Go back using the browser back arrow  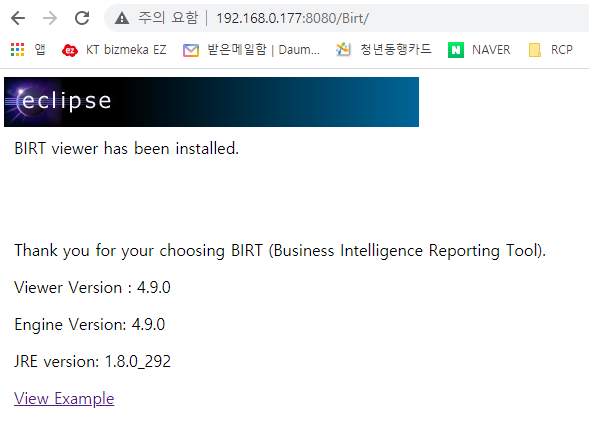18,18
